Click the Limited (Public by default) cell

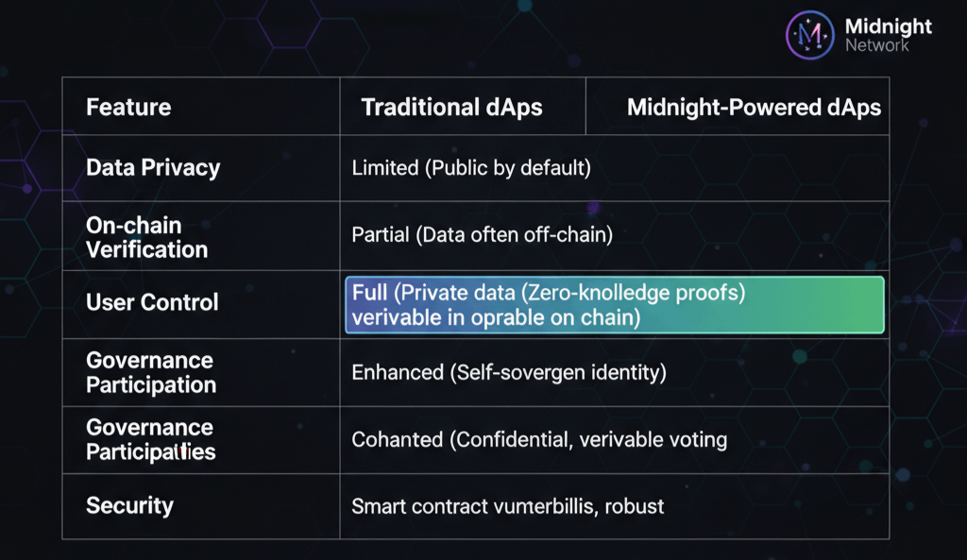471,168
